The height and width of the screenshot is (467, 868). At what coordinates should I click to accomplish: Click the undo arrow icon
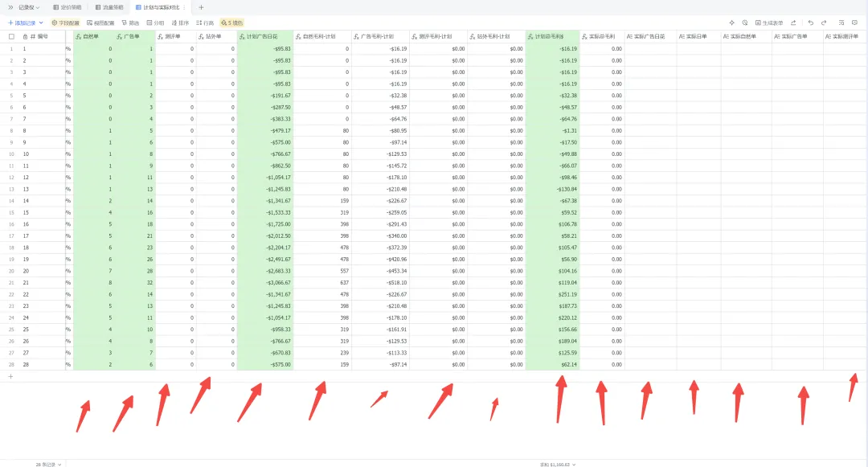(x=810, y=23)
